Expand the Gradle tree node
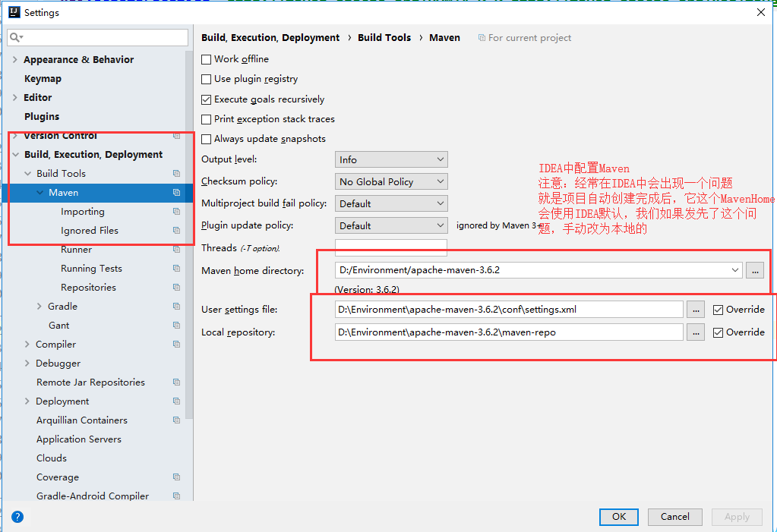This screenshot has height=532, width=777. click(39, 306)
